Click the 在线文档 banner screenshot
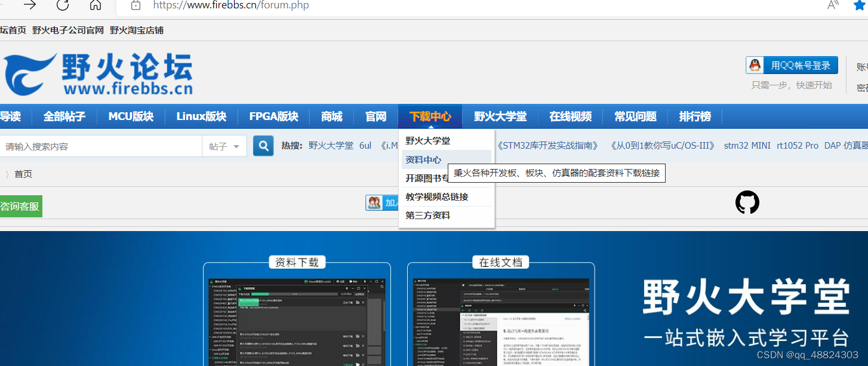The image size is (868, 366). tap(501, 322)
